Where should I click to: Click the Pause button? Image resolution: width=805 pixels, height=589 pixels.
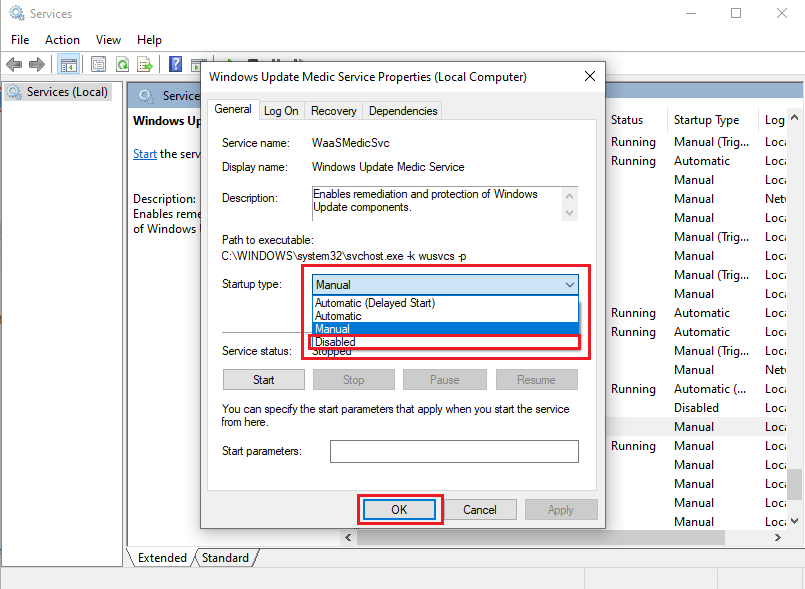tap(445, 379)
